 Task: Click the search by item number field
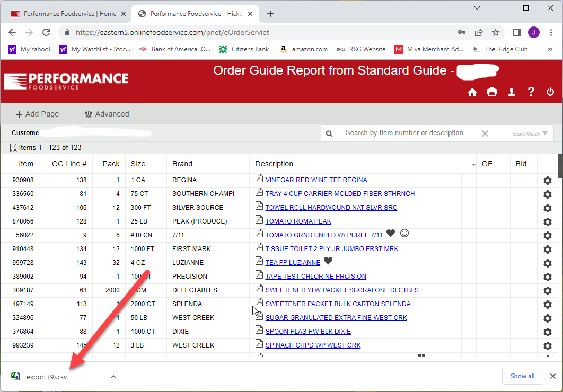pos(404,133)
